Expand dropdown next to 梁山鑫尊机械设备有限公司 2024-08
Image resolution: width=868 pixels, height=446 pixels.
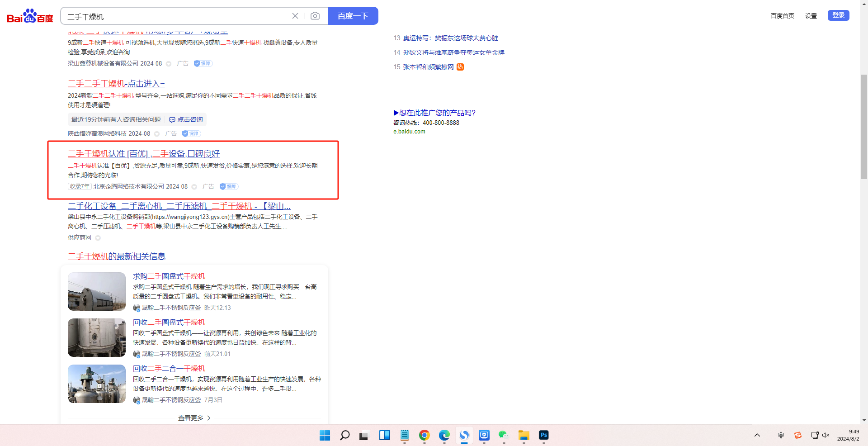[x=169, y=64]
